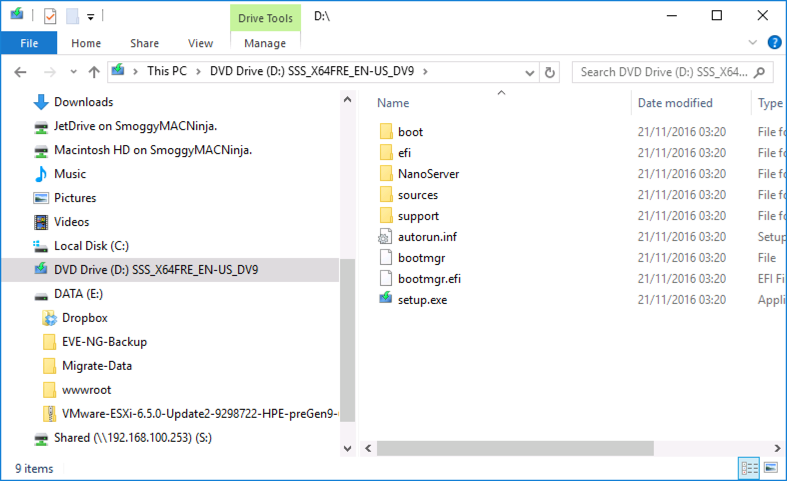Sort files by the Name column header
This screenshot has width=787, height=481.
point(393,103)
